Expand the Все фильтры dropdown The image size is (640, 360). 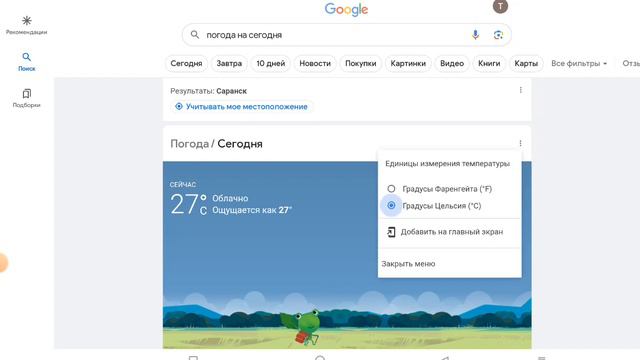pyautogui.click(x=579, y=64)
